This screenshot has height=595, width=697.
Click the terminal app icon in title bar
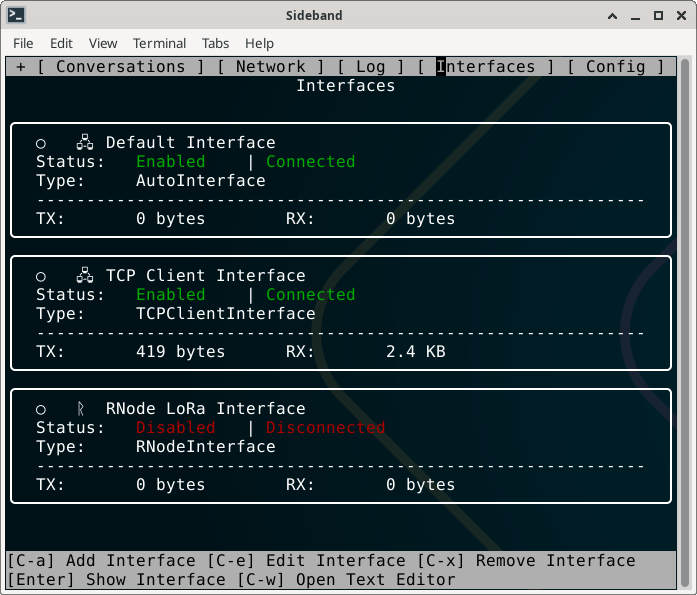click(x=17, y=15)
